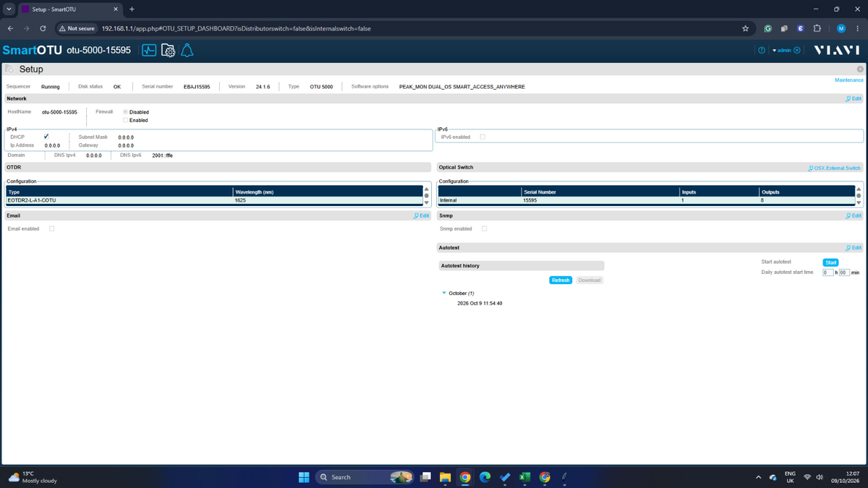Select the Firewall Disabled radio button
868x488 pixels.
click(126, 112)
